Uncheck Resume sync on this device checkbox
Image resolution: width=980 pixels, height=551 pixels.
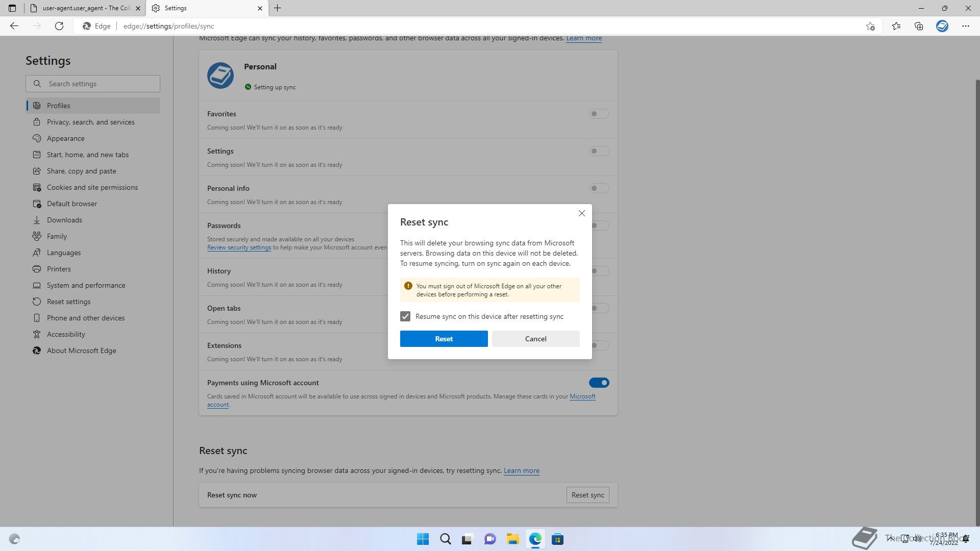[x=405, y=316]
